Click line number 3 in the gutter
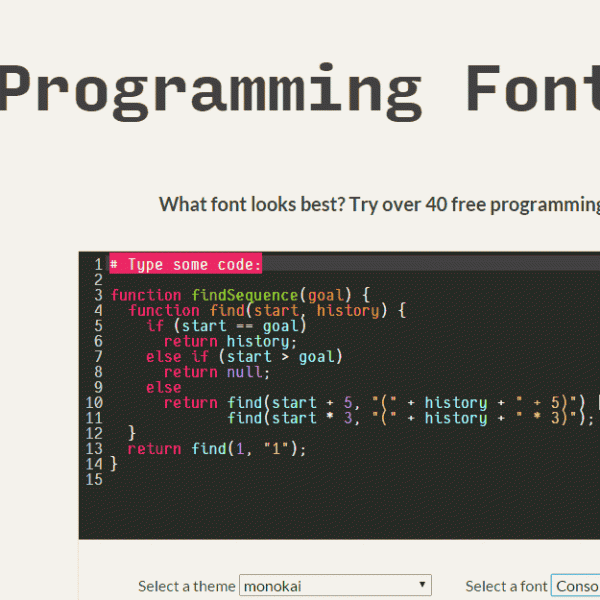This screenshot has height=600, width=600. (98, 295)
